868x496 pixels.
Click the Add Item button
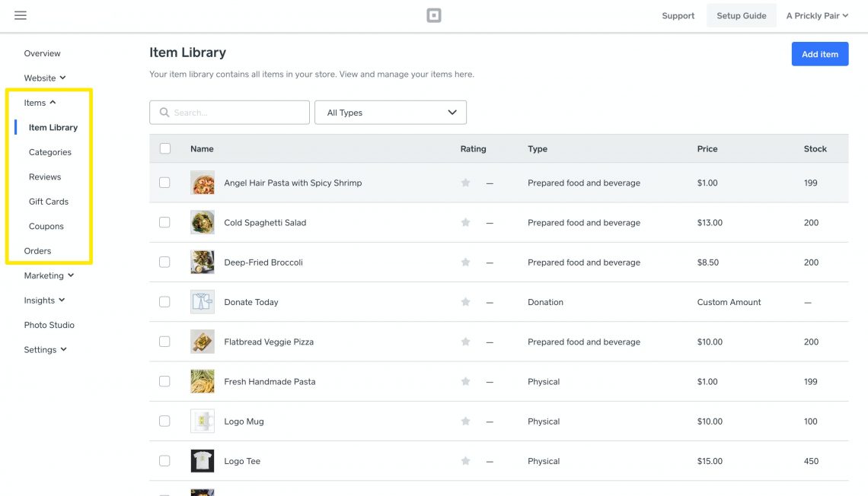pos(820,53)
